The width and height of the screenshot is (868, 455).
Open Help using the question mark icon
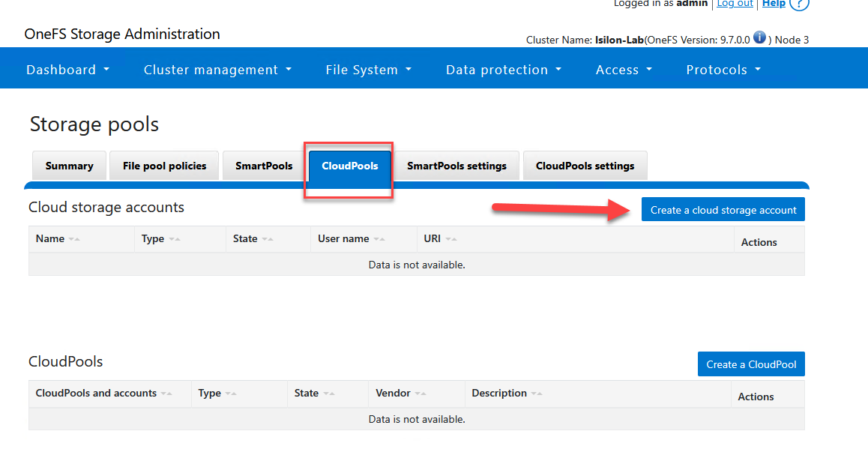point(798,4)
